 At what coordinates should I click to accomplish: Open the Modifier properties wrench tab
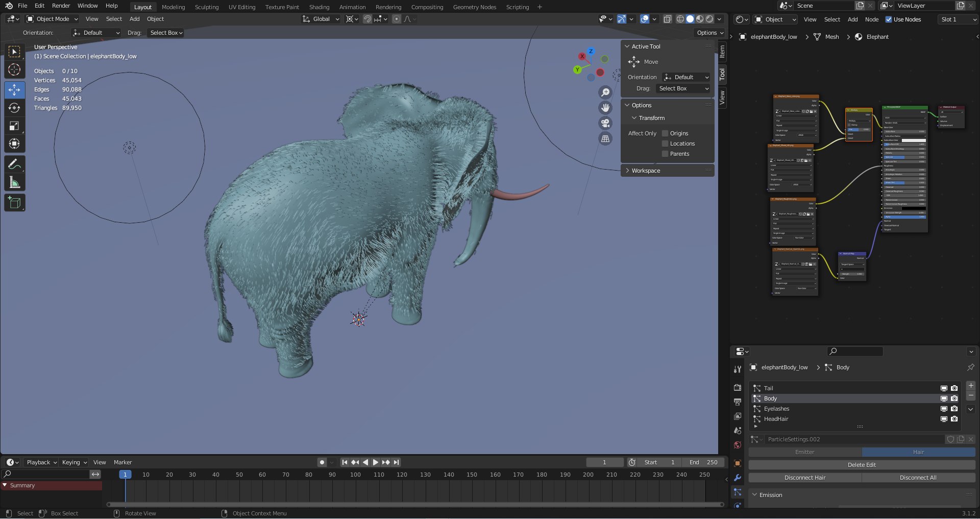tap(738, 478)
